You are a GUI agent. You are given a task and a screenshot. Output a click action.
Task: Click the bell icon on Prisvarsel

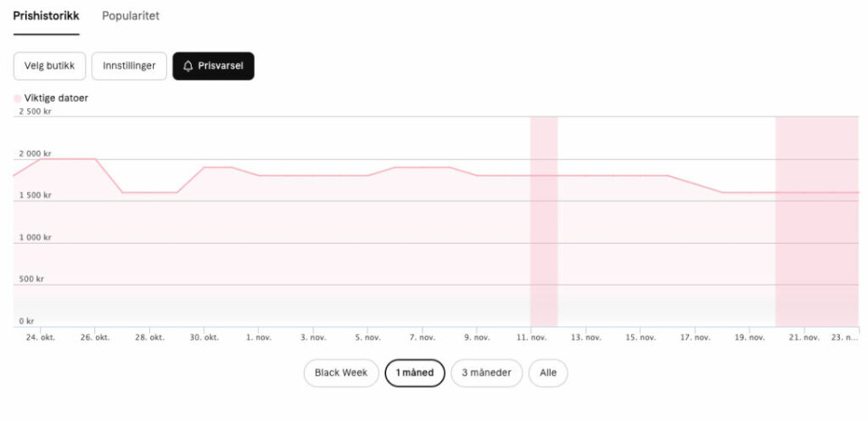pyautogui.click(x=188, y=66)
